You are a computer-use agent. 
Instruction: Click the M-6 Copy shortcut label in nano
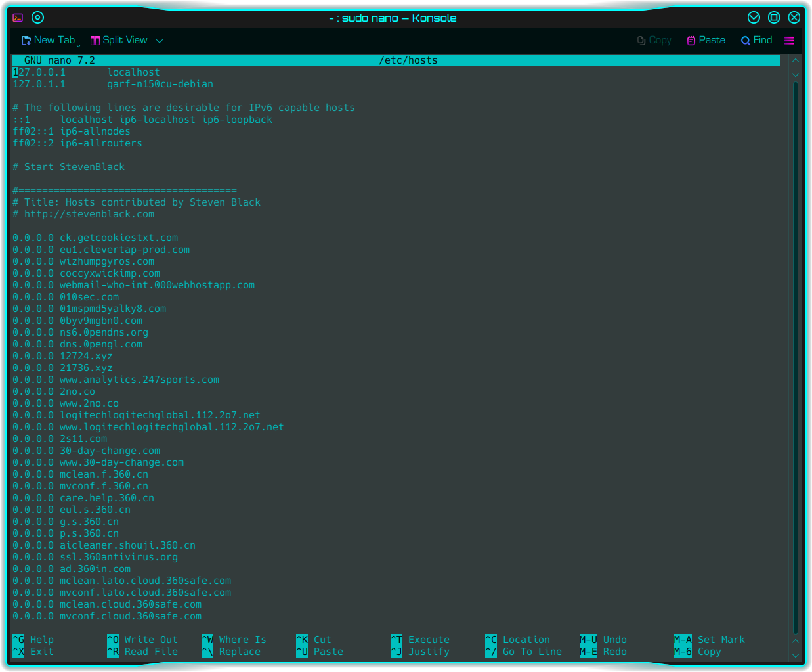[x=698, y=652]
